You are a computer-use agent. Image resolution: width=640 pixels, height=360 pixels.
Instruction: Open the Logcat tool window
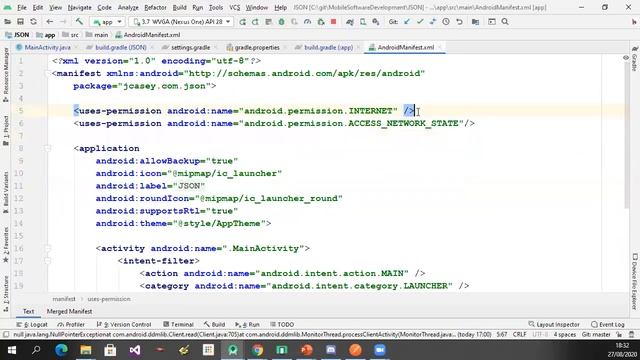(x=32, y=324)
